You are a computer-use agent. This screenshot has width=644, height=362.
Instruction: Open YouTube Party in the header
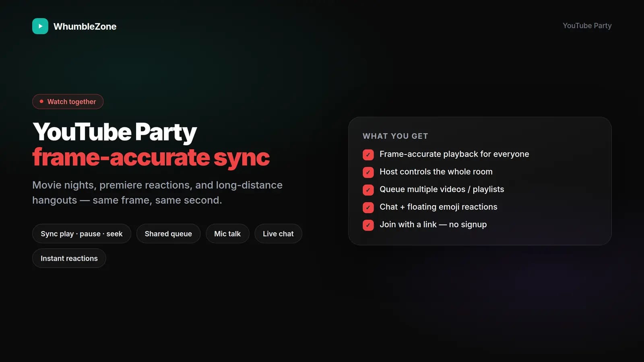coord(587,26)
